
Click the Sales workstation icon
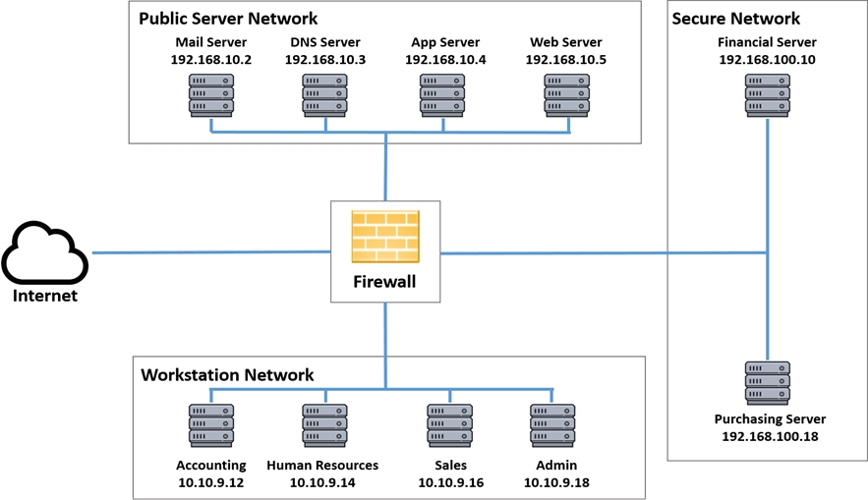coord(449,425)
